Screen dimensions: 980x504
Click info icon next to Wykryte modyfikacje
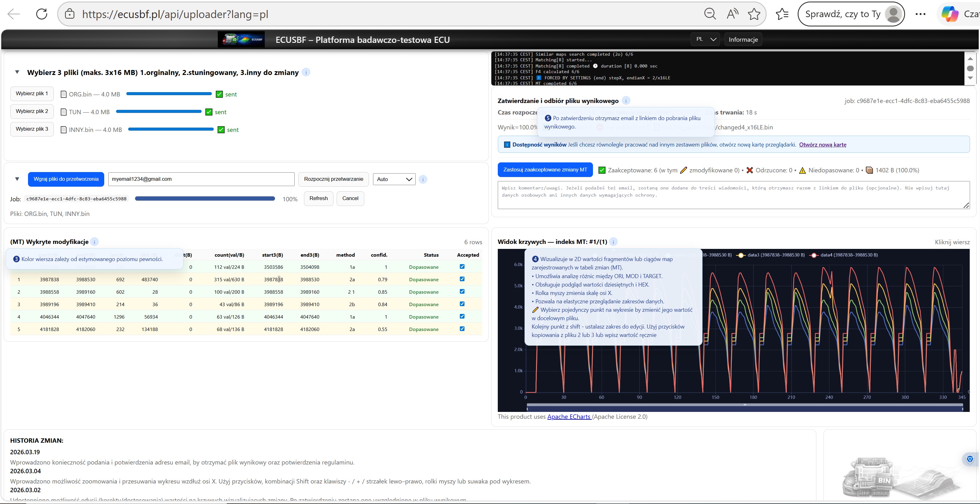(x=95, y=242)
